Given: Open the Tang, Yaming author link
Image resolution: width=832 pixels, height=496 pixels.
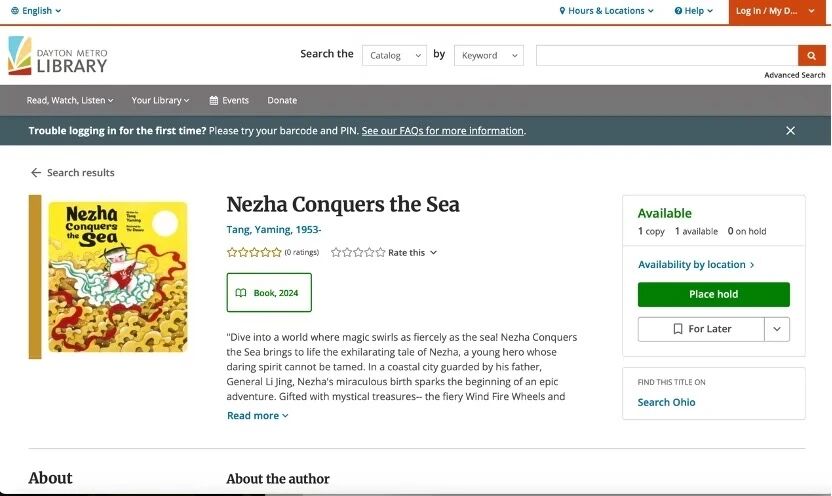Looking at the screenshot, I should [274, 230].
